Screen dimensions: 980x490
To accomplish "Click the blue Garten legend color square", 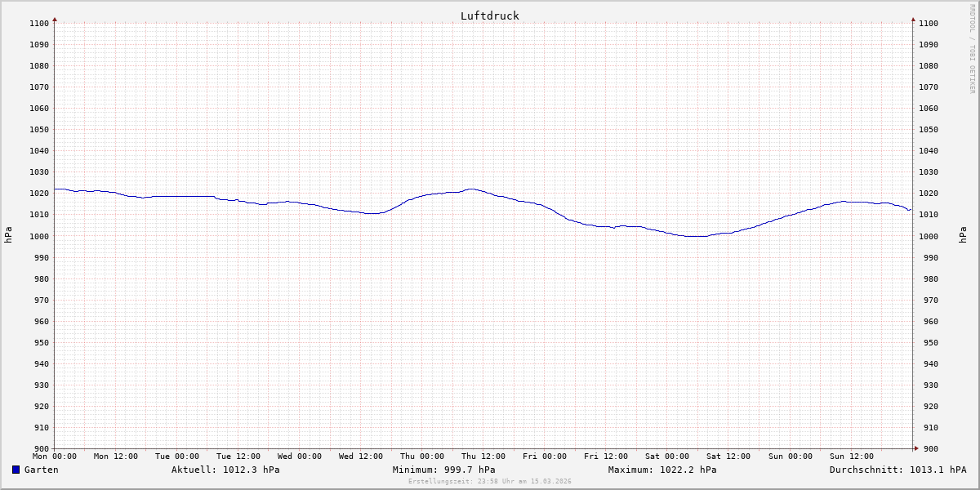I will pyautogui.click(x=16, y=470).
